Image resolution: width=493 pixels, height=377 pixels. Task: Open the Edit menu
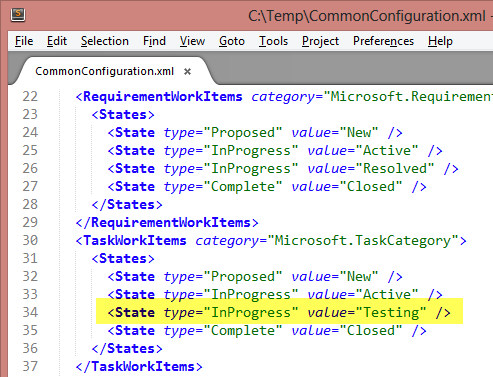57,41
